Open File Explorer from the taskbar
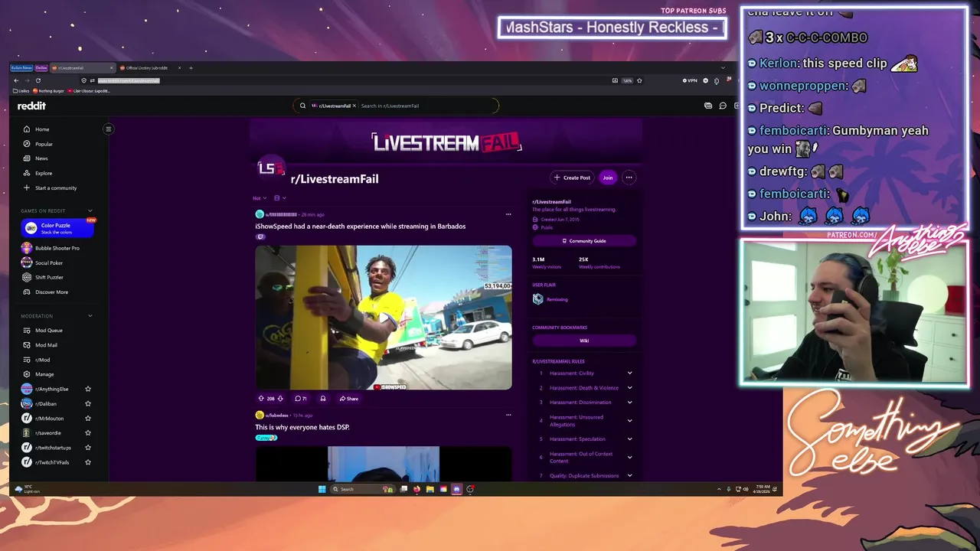Viewport: 980px width, 551px height. pos(430,489)
